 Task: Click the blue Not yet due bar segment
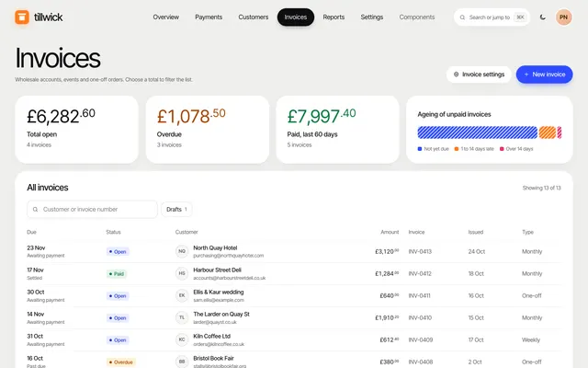pyautogui.click(x=478, y=132)
